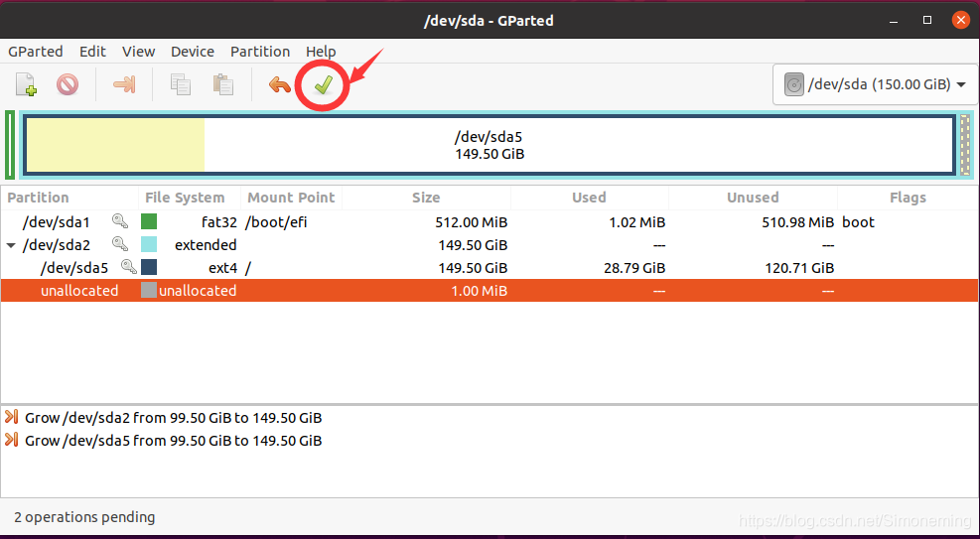Open the Help menu
This screenshot has height=539, width=980.
click(x=321, y=52)
